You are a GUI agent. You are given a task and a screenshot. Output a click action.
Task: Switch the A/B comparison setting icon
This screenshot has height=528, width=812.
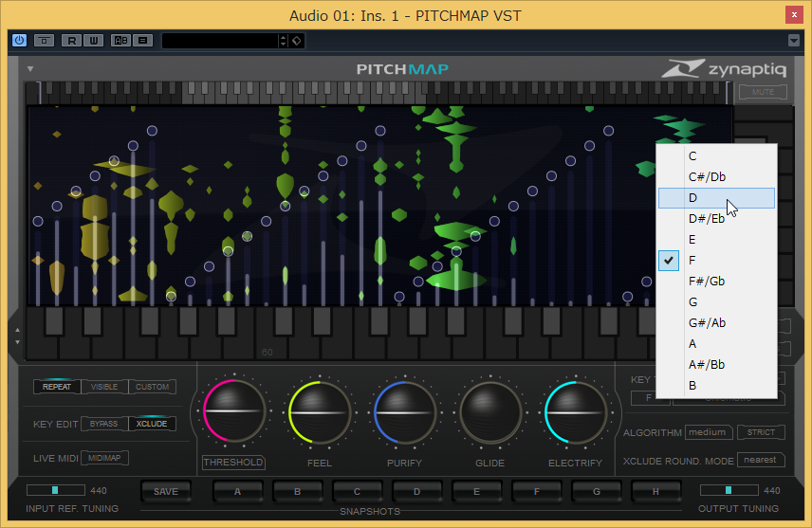click(x=120, y=41)
